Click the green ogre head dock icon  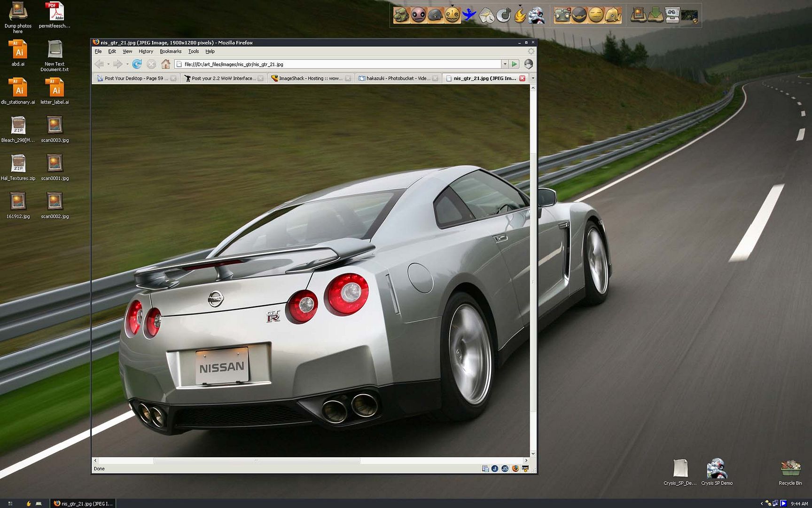point(401,15)
